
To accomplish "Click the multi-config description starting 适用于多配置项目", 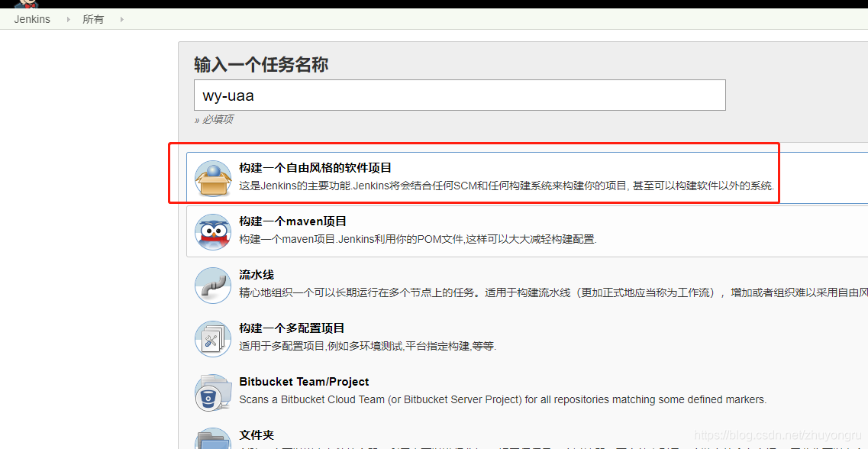I will click(367, 347).
